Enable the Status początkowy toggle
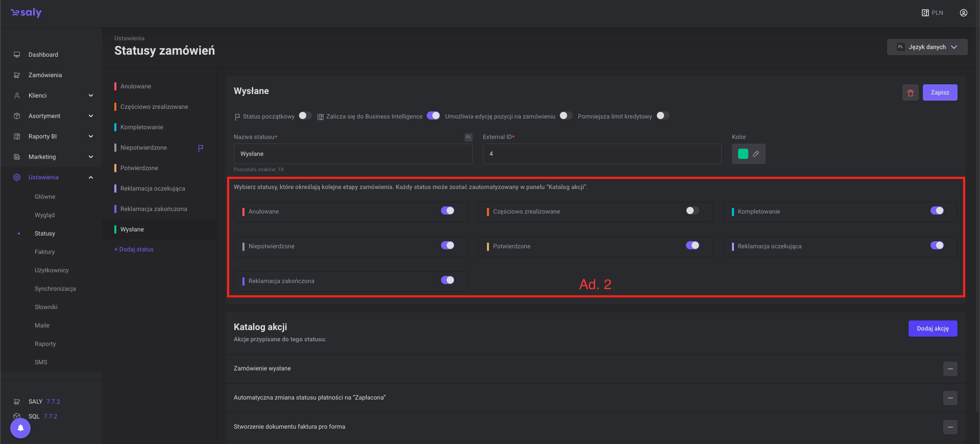 click(305, 116)
